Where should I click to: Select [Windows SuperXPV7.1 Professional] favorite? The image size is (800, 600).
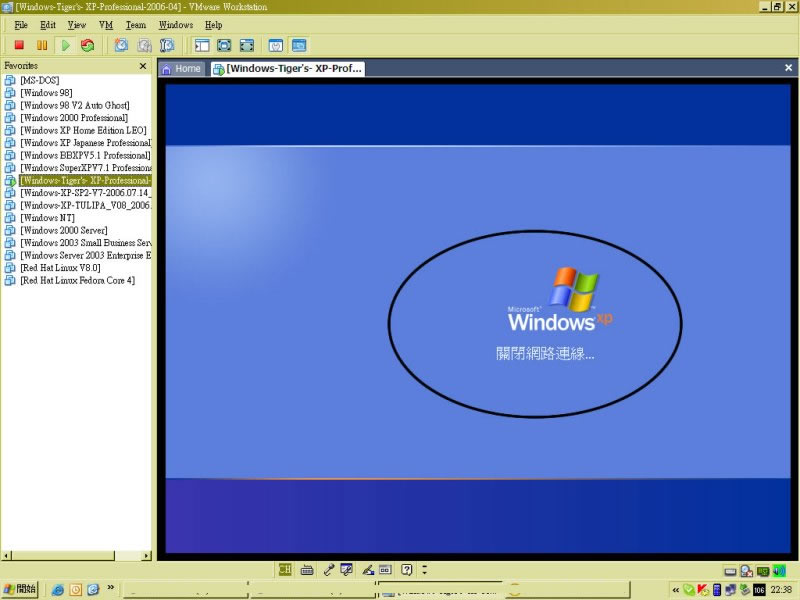point(85,168)
